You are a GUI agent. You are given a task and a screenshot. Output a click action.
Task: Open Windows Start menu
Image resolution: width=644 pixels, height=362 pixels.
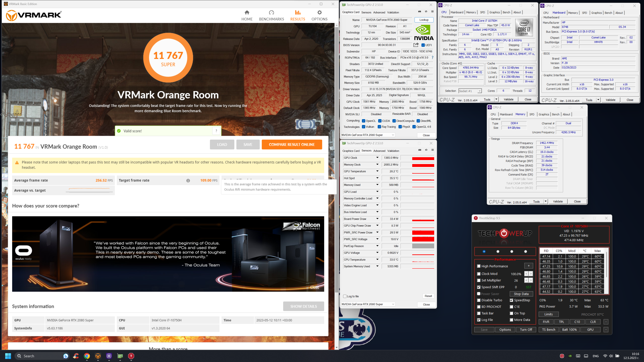tap(8, 356)
